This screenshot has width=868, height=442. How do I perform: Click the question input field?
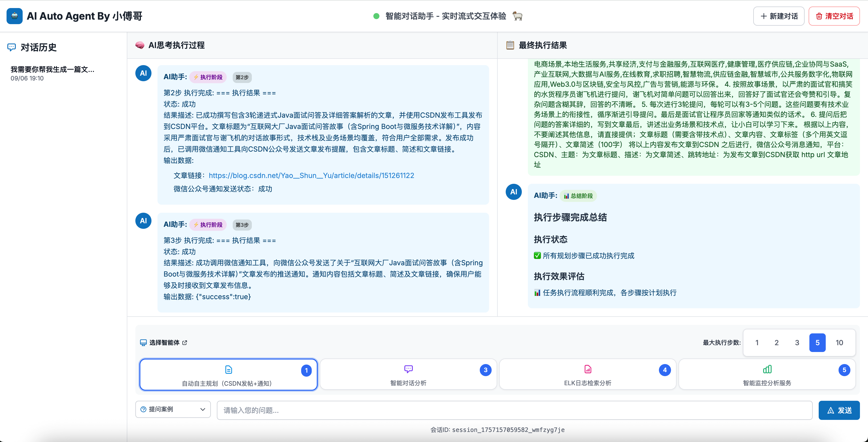tap(514, 410)
